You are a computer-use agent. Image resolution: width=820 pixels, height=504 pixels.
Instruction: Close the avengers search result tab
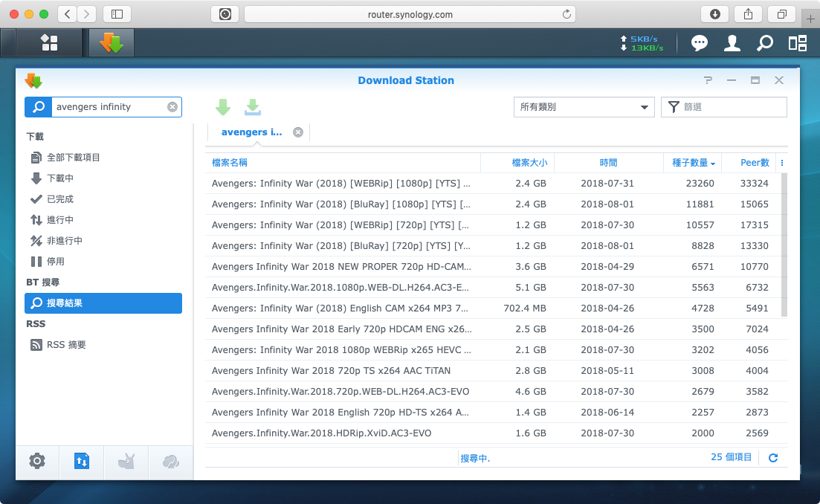(298, 132)
